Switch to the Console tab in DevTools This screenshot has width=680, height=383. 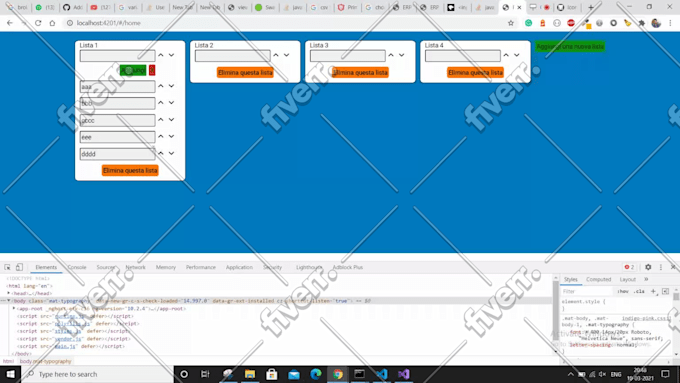[x=77, y=267]
